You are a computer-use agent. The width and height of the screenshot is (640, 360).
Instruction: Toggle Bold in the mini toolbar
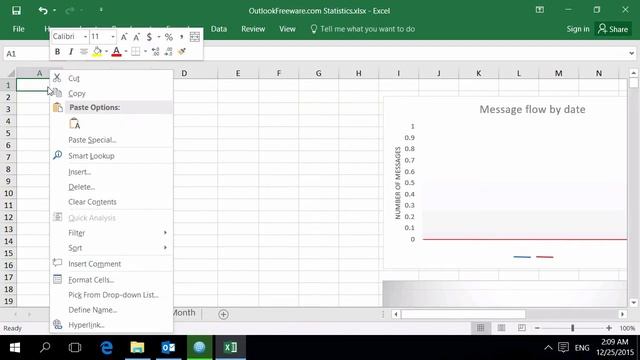57,52
